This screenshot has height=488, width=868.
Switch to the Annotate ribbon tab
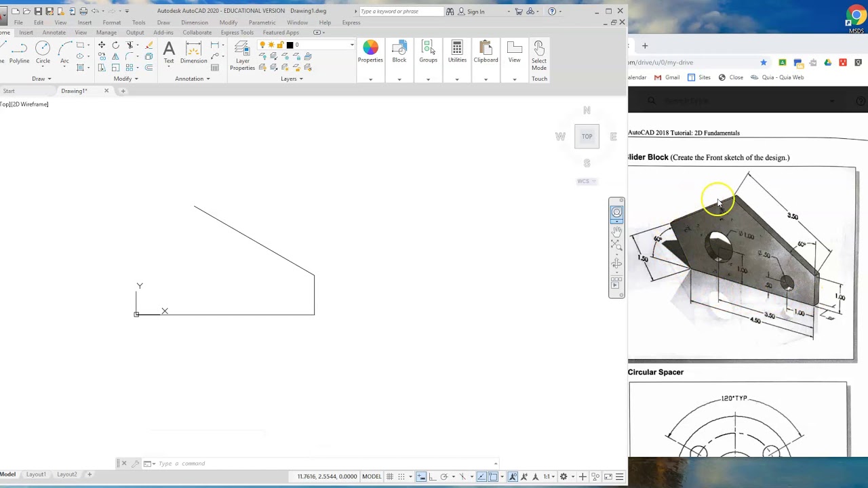pyautogui.click(x=54, y=33)
